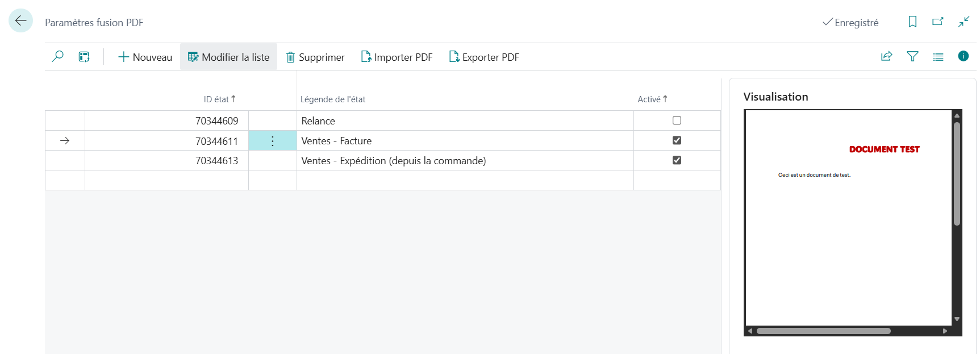Enable the Activé checkbox for Relance
This screenshot has width=980, height=354.
pos(677,120)
